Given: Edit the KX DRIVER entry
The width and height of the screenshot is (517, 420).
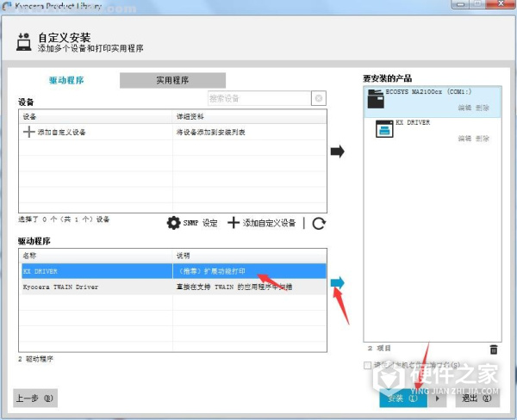Looking at the screenshot, I should pyautogui.click(x=464, y=139).
